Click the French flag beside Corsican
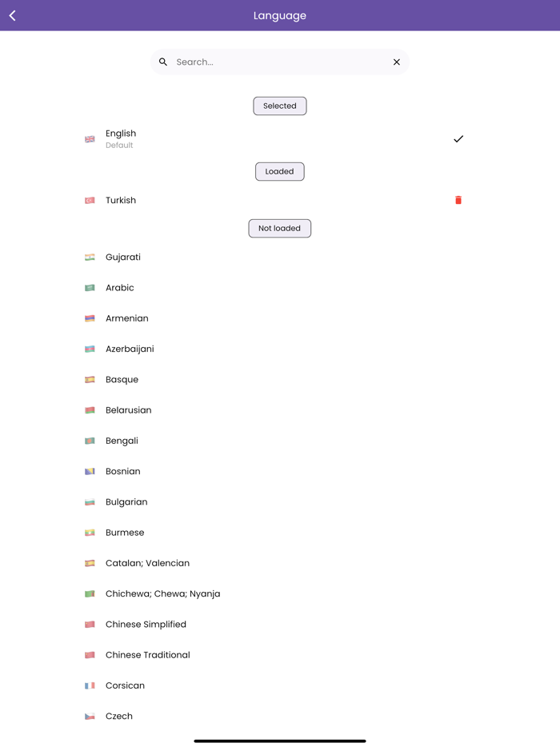560x747 pixels. 89,685
